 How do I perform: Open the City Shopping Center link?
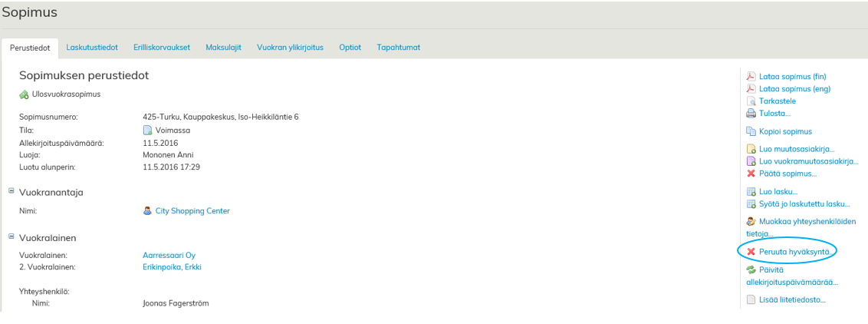[x=192, y=211]
